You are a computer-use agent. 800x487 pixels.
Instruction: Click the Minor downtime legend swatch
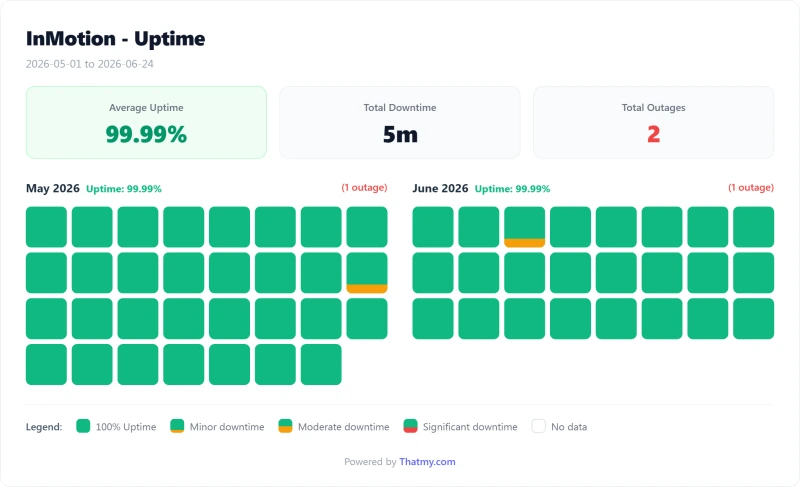point(177,426)
